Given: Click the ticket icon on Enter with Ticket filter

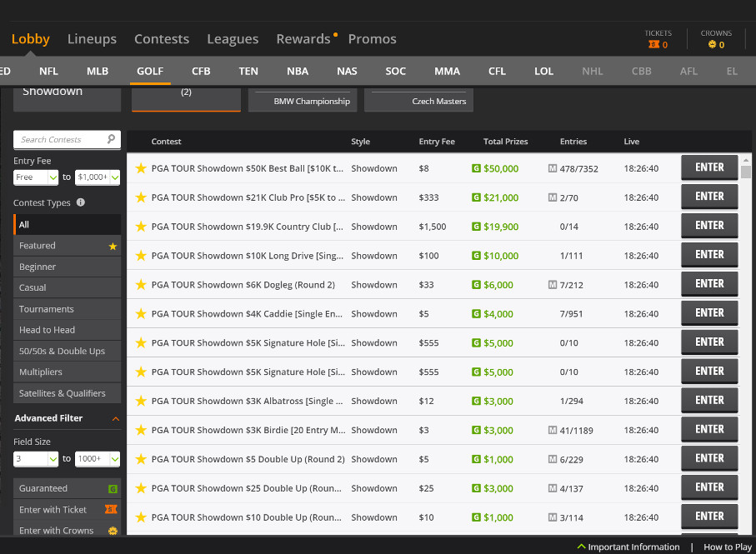Looking at the screenshot, I should pos(112,509).
